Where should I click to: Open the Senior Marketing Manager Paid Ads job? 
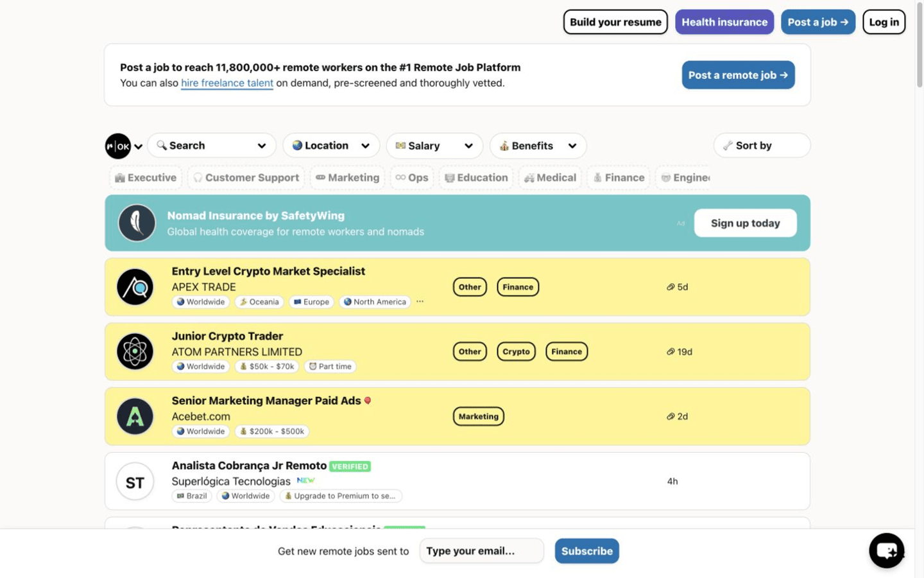click(266, 401)
